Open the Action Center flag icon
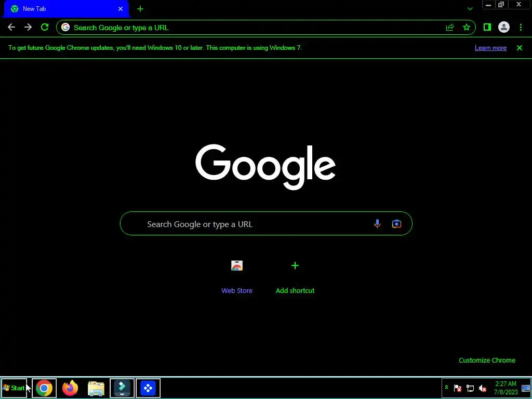Viewport: 532px width, 399px height. pos(457,388)
